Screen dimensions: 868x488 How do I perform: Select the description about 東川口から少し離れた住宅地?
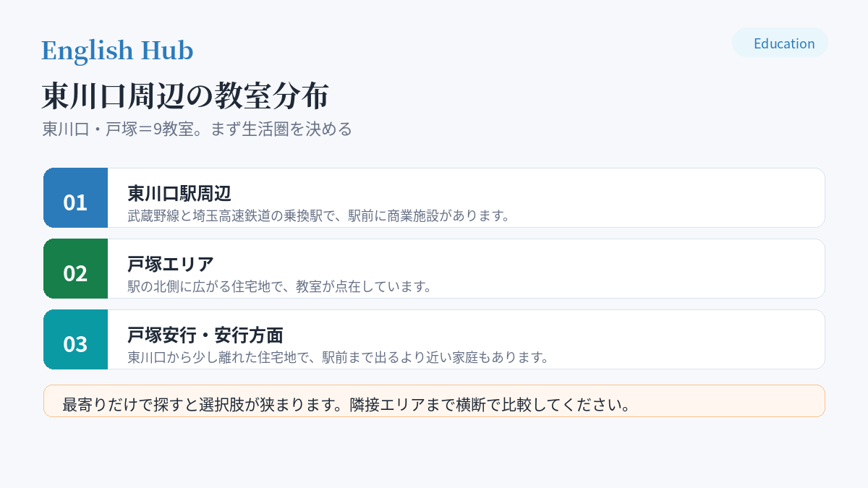coord(339,357)
